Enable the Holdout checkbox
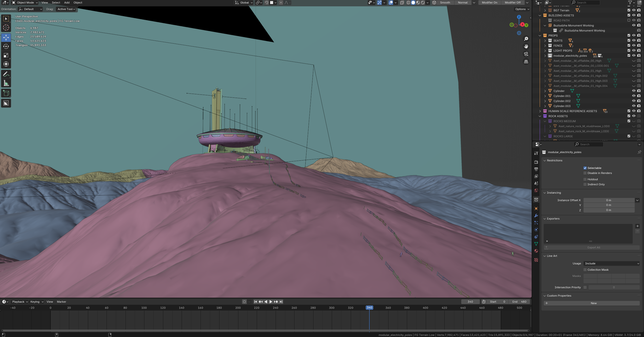The width and height of the screenshot is (644, 337). point(585,179)
